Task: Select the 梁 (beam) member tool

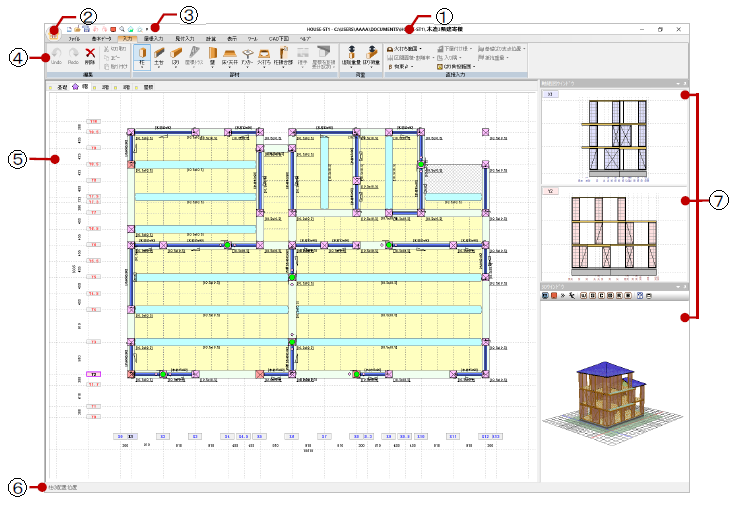Action: (x=176, y=54)
